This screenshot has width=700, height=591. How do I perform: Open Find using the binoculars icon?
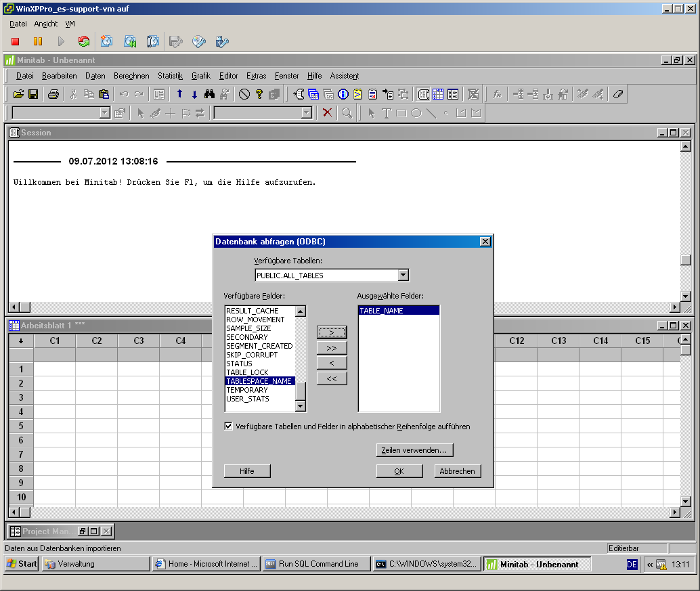coord(209,94)
